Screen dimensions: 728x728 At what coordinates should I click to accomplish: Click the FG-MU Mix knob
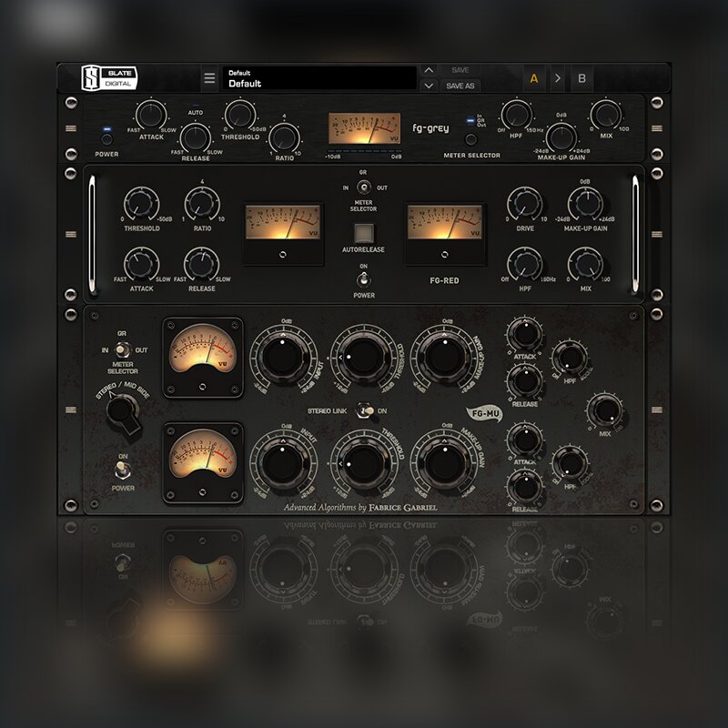605,410
